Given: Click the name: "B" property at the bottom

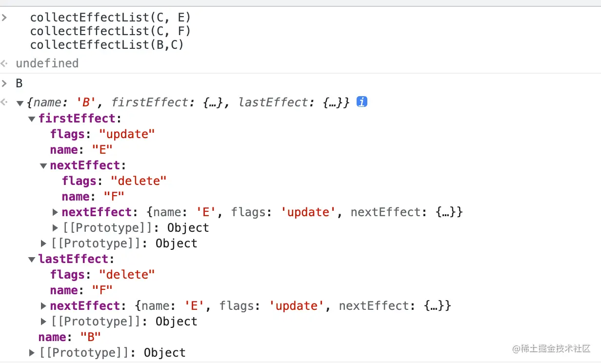Looking at the screenshot, I should (69, 337).
